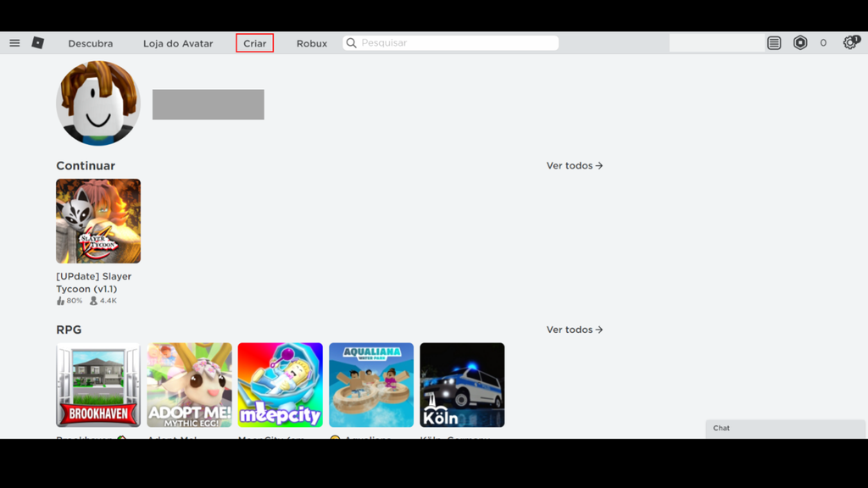Click the 80% like rating

(70, 301)
